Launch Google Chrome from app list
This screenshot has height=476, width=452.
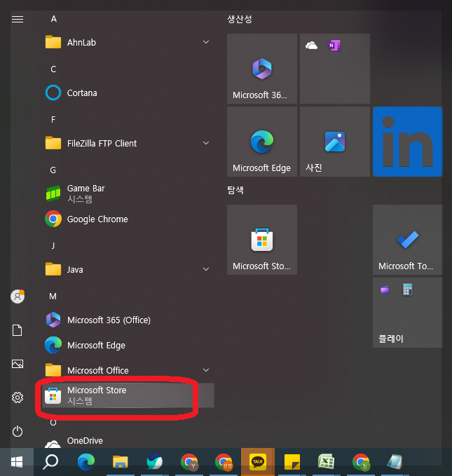(128, 219)
